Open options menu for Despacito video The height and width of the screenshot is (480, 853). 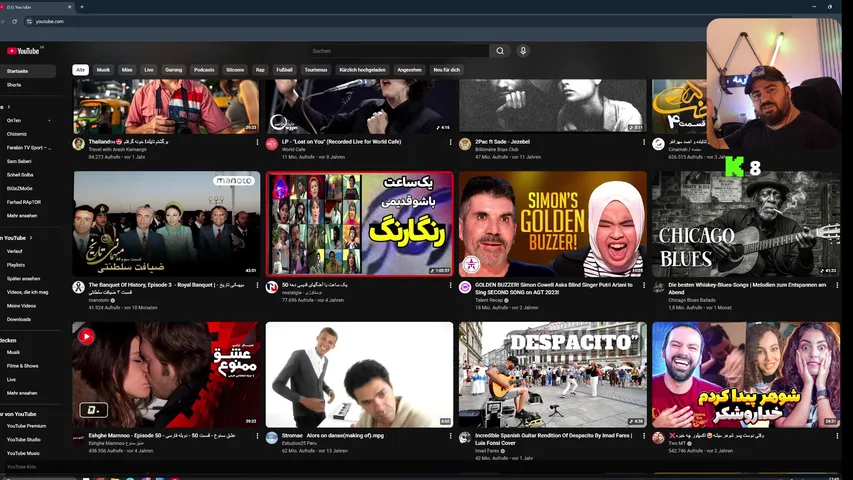(x=644, y=436)
